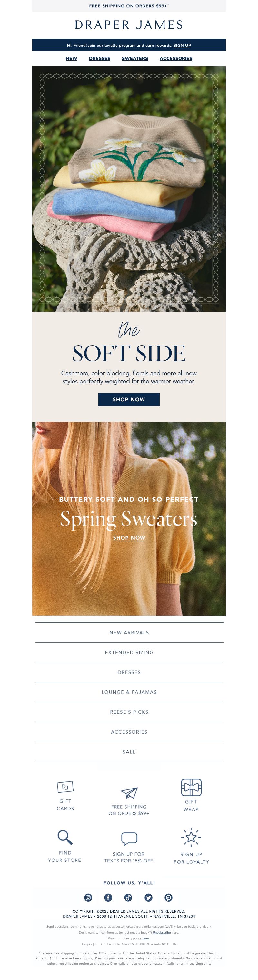Image resolution: width=258 pixels, height=980 pixels.
Task: Open the Facebook social icon
Action: [108, 897]
